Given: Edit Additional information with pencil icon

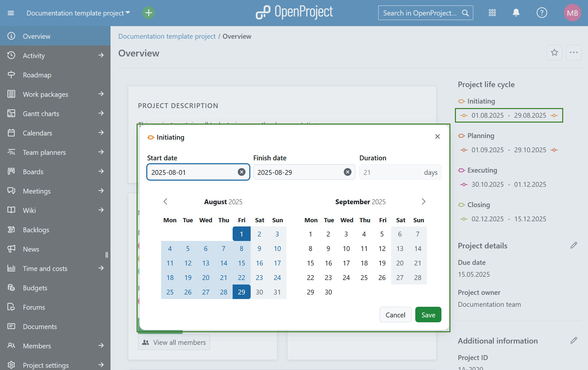Looking at the screenshot, I should pyautogui.click(x=574, y=341).
